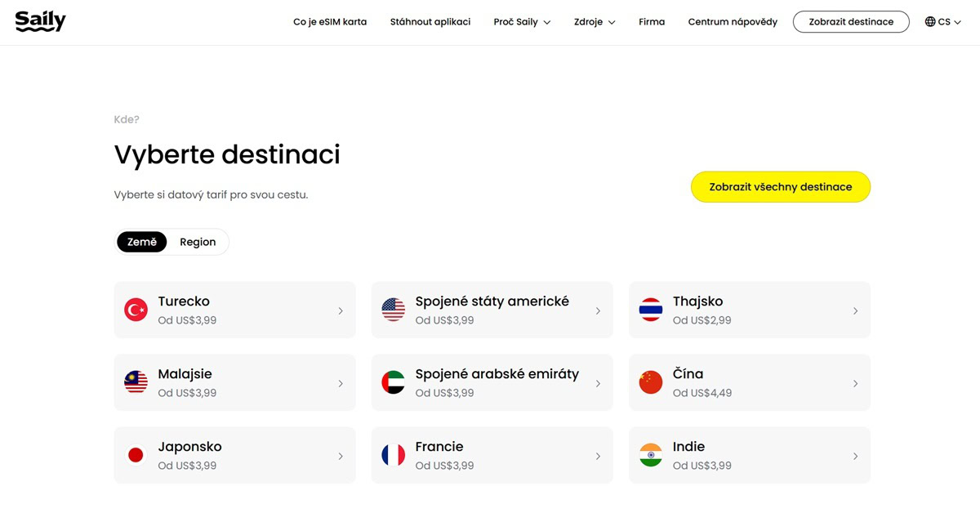Click Zobrazit všechny destinace yellow button
The image size is (980, 531).
tap(780, 187)
